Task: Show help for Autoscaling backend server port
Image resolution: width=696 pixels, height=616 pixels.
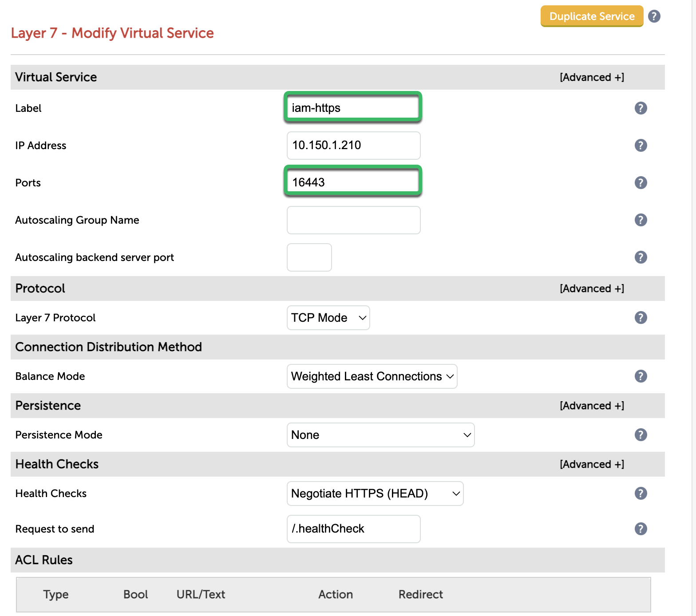Action: click(x=641, y=257)
